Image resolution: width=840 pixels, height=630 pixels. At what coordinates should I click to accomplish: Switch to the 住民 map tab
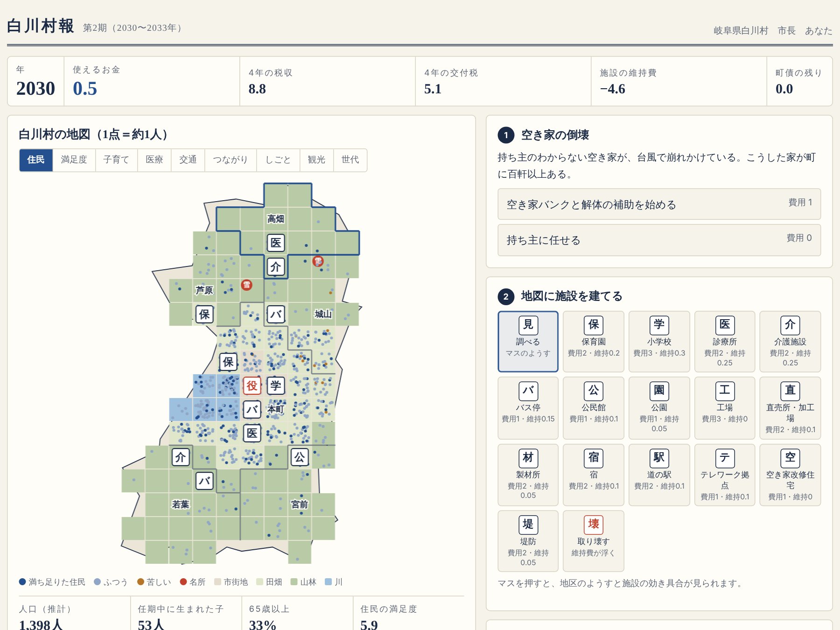coord(36,160)
